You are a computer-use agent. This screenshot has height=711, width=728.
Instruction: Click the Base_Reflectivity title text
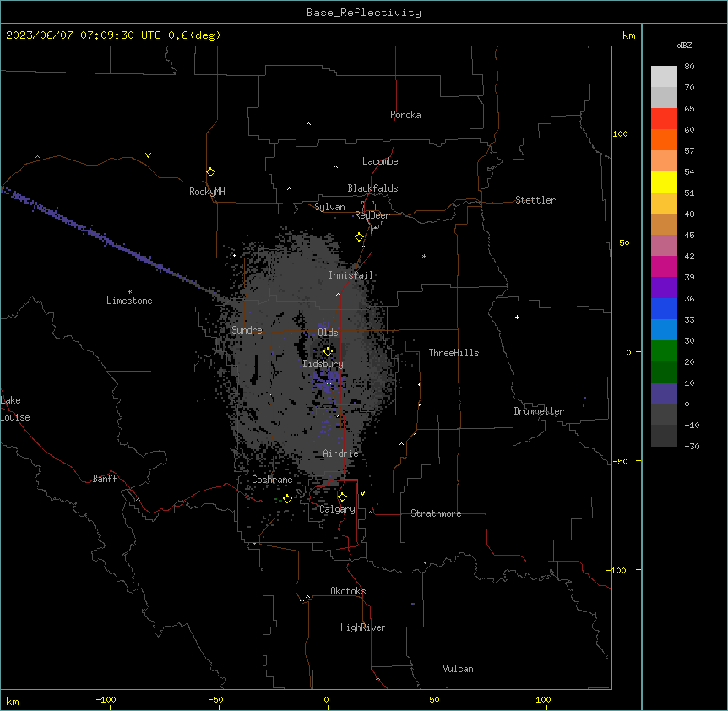pyautogui.click(x=364, y=13)
